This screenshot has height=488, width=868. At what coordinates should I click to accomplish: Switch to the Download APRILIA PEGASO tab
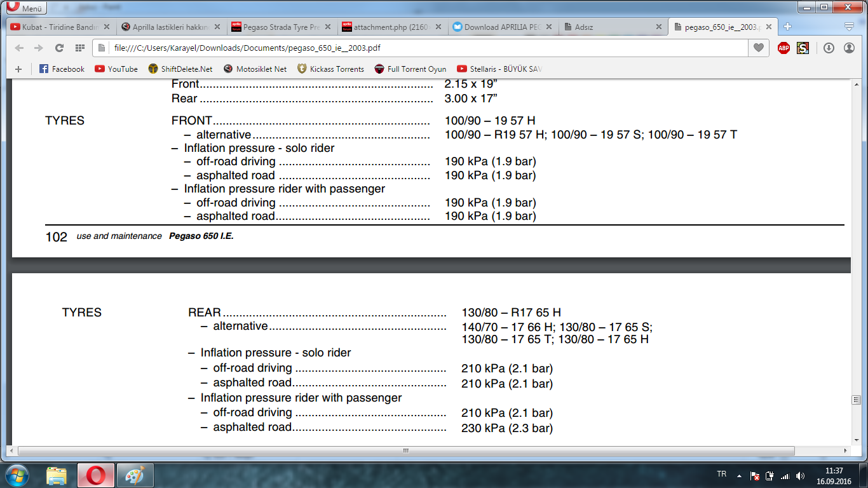click(x=503, y=27)
